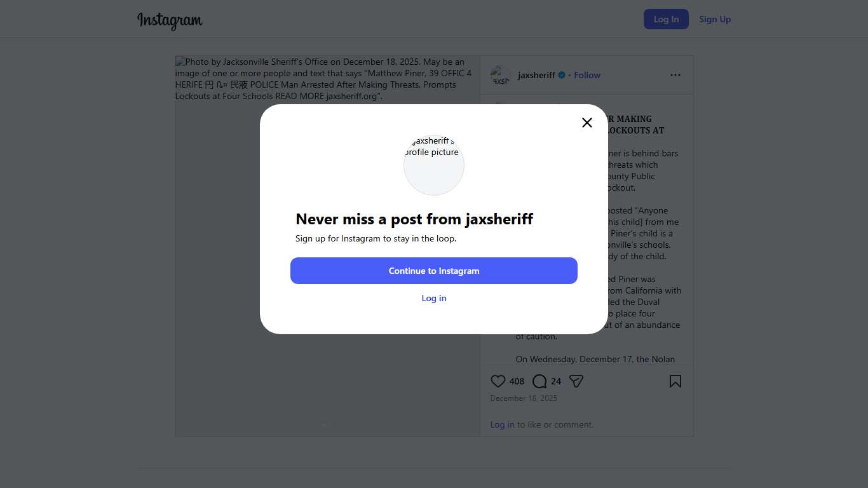The height and width of the screenshot is (488, 868).
Task: Click Log in to like or comment
Action: [x=502, y=424]
